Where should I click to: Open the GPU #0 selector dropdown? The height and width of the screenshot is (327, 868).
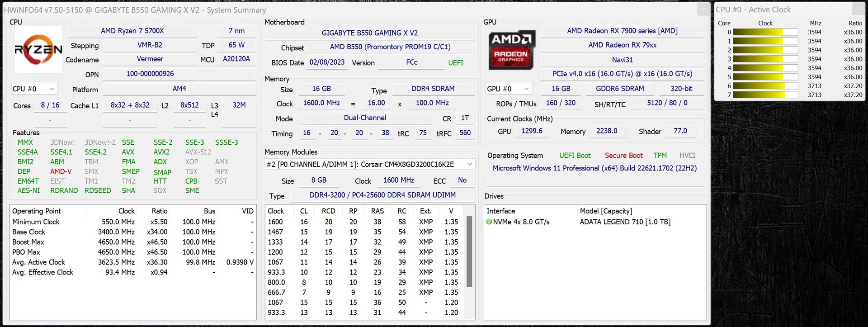click(x=508, y=89)
